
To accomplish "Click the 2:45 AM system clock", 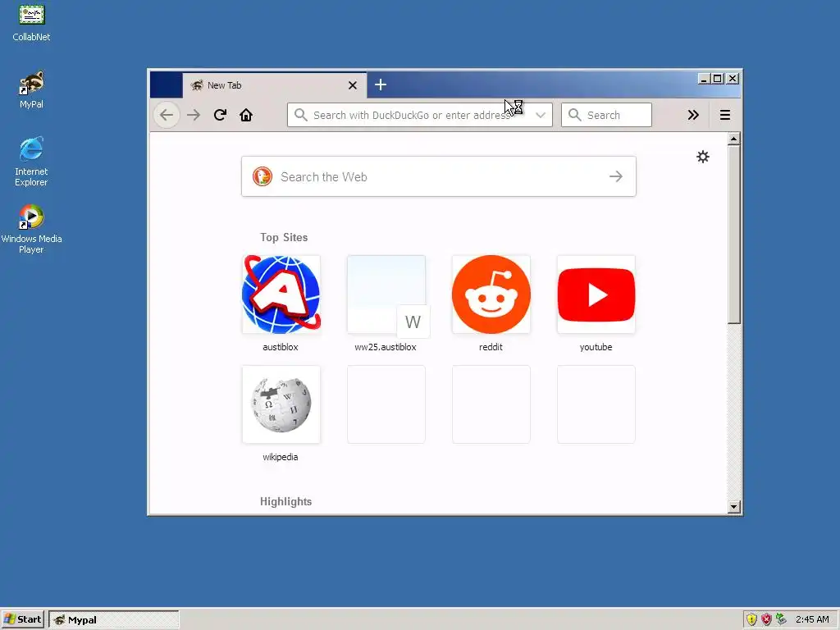I will 812,619.
